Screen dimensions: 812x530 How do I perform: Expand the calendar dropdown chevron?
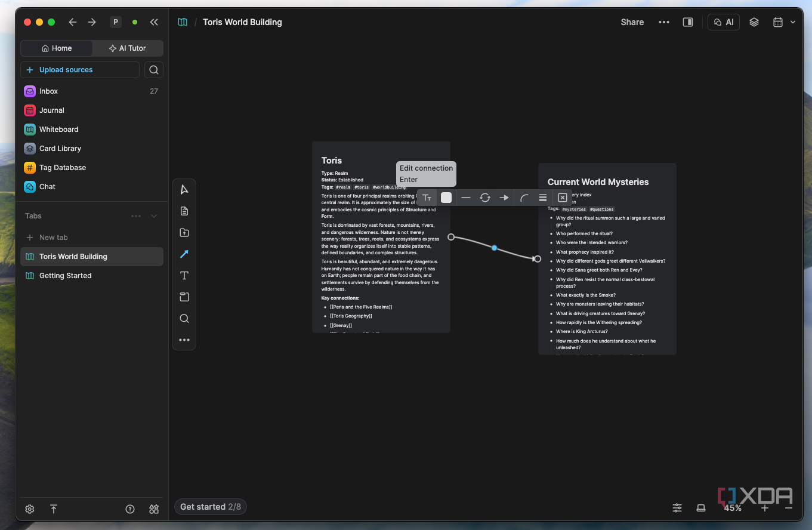793,22
